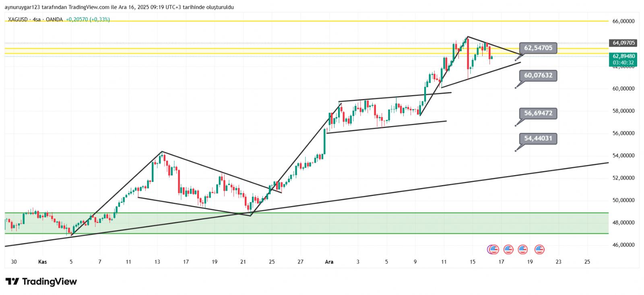Click the rightmost US flag economic event icon
Screen dimensions: 644x295
(539, 250)
